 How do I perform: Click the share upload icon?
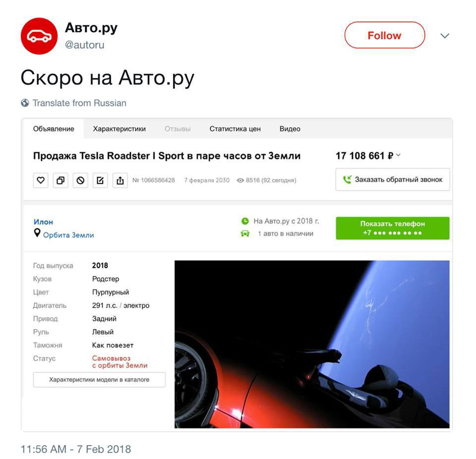(x=120, y=181)
